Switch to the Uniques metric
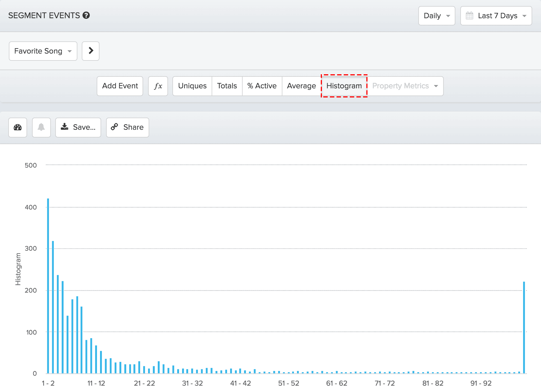The height and width of the screenshot is (392, 541). tap(192, 86)
